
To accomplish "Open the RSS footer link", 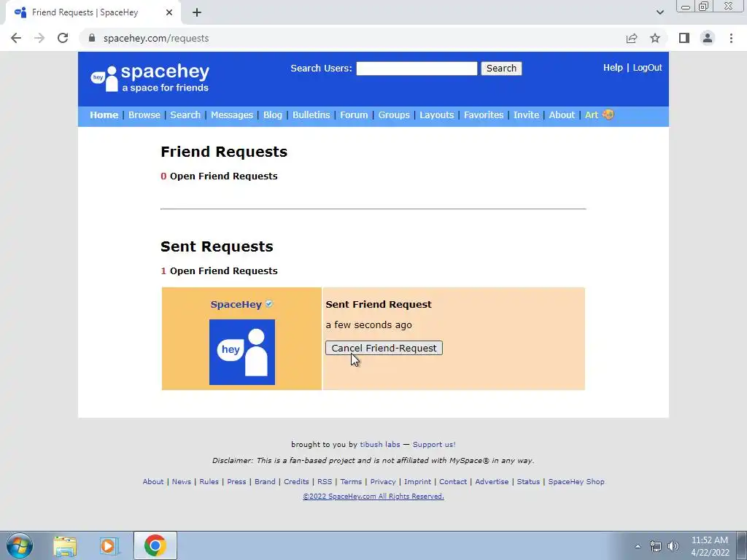I will [325, 481].
